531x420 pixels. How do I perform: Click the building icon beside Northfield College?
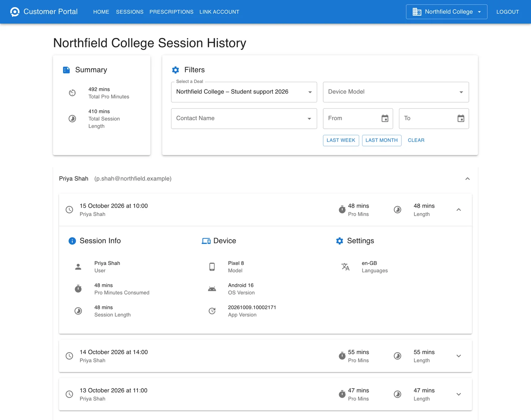click(x=417, y=12)
